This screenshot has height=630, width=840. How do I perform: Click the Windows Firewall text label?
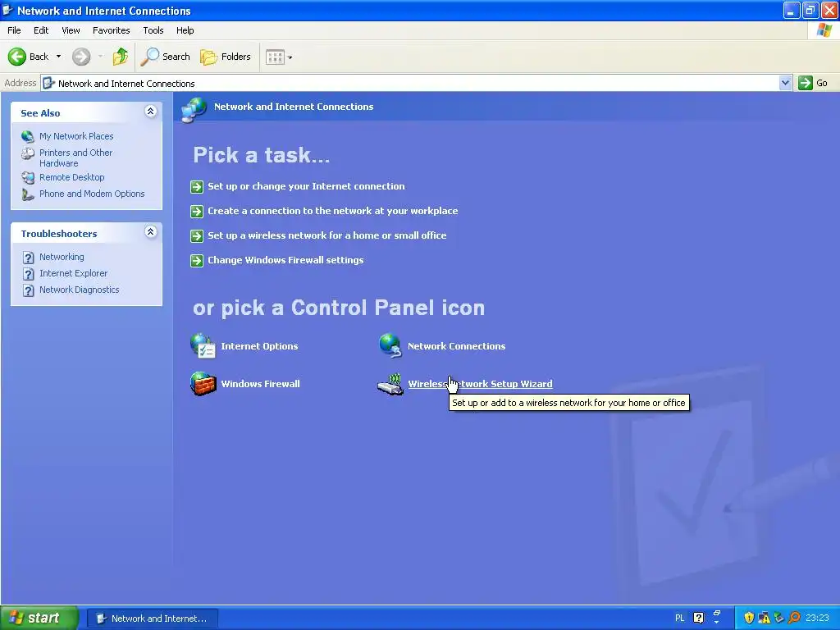pos(260,384)
